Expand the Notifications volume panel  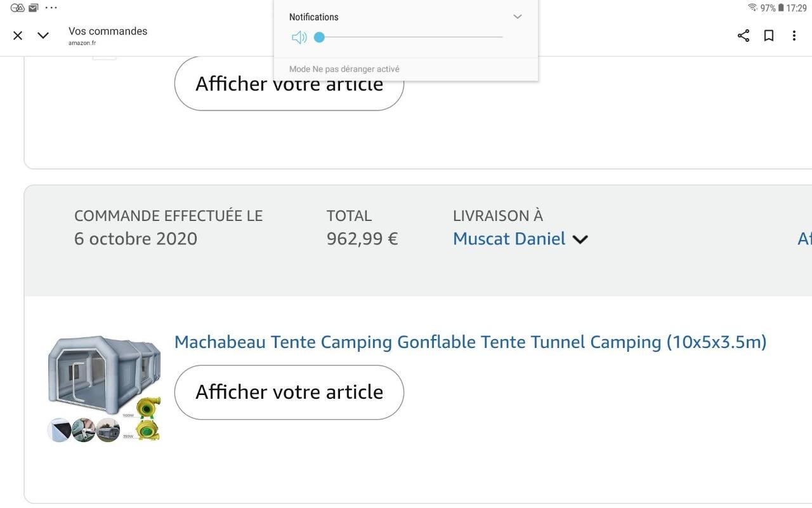(x=518, y=17)
